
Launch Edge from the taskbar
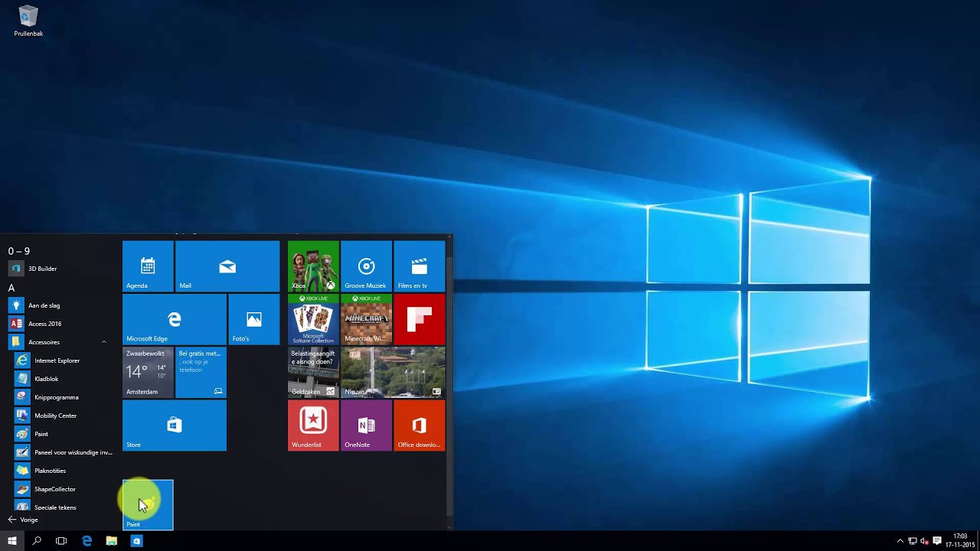click(x=87, y=540)
